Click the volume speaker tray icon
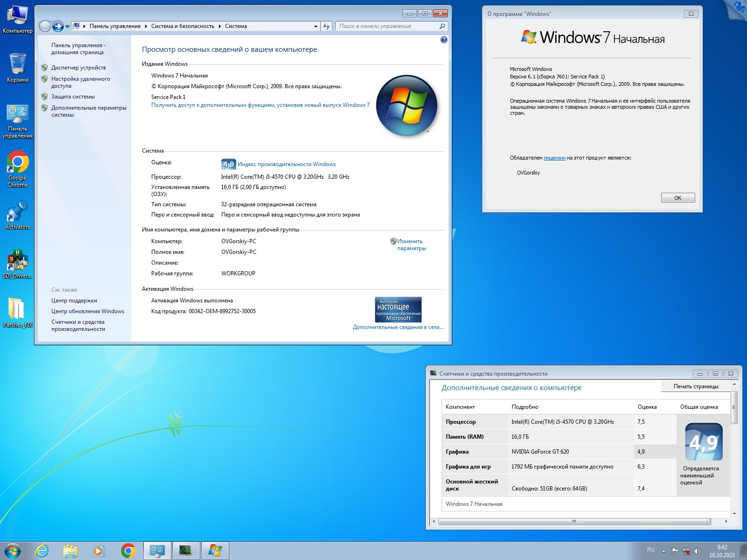747x560 pixels. tap(698, 551)
